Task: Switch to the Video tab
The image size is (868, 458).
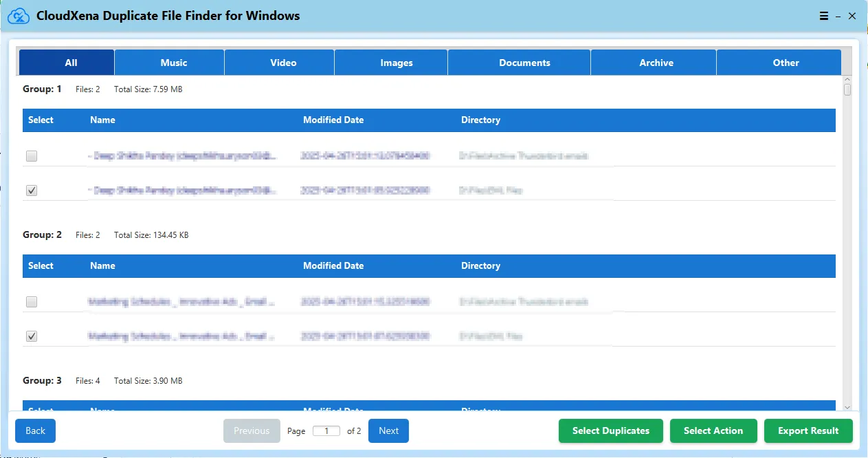Action: 283,63
